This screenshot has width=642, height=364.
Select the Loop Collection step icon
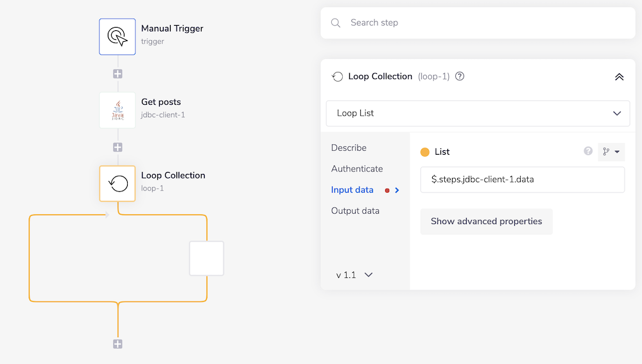tap(117, 184)
